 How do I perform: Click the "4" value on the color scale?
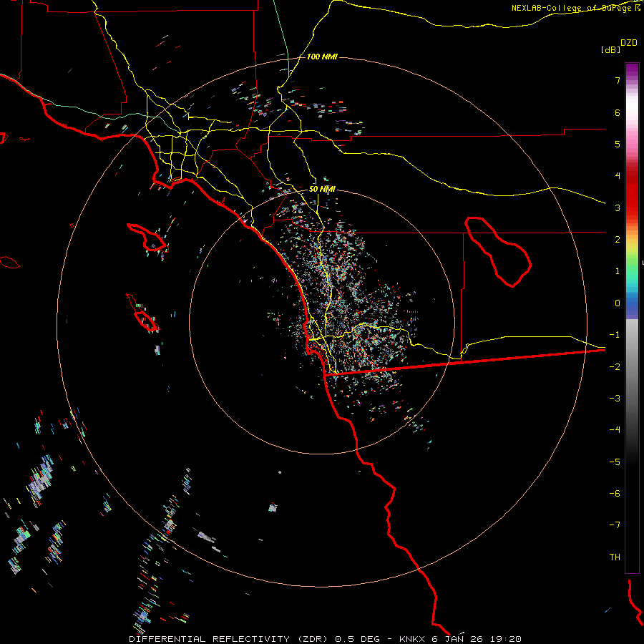[x=618, y=176]
